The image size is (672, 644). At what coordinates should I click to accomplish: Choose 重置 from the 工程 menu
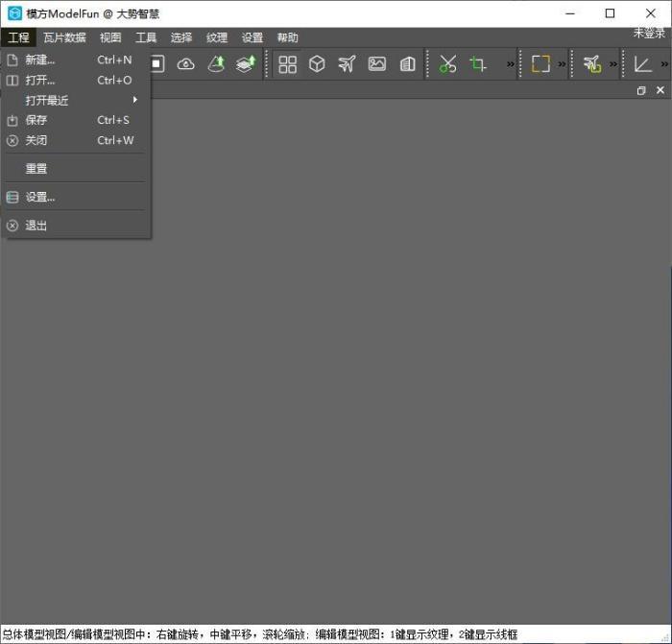coord(76,168)
